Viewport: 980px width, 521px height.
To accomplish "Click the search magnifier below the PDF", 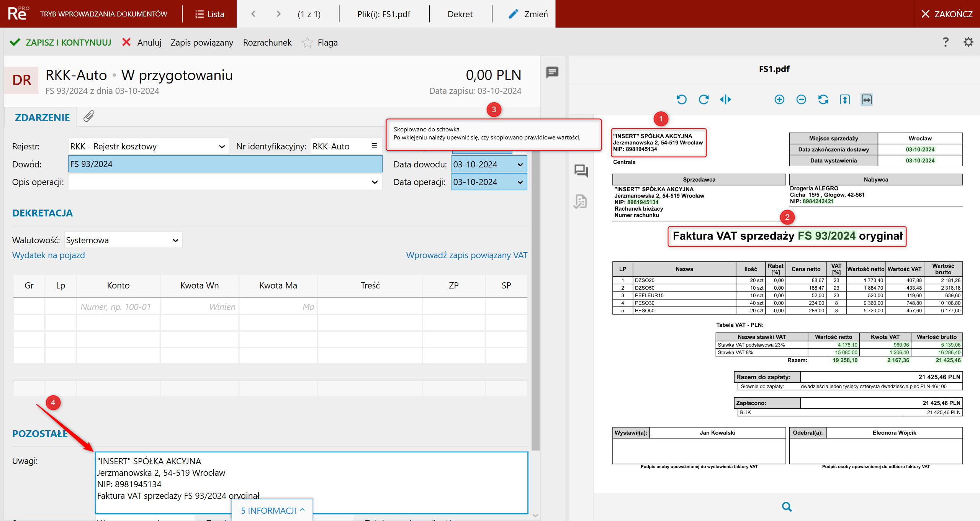I will [787, 507].
